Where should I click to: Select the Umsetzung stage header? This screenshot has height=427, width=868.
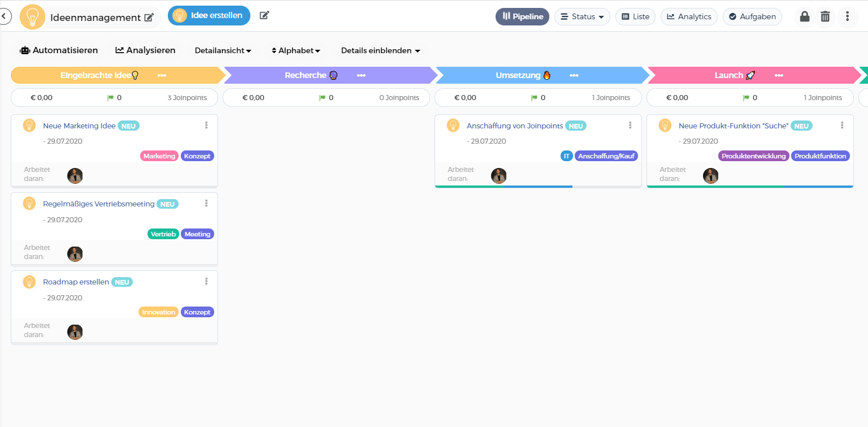[x=542, y=75]
